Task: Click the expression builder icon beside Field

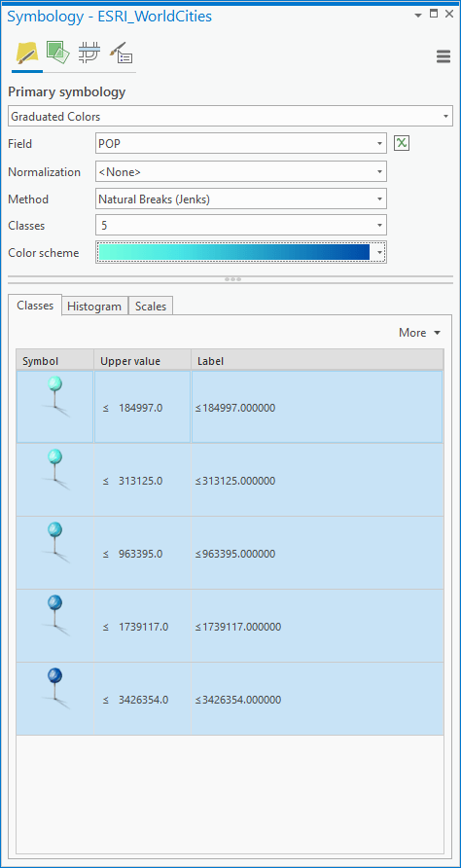Action: (402, 144)
